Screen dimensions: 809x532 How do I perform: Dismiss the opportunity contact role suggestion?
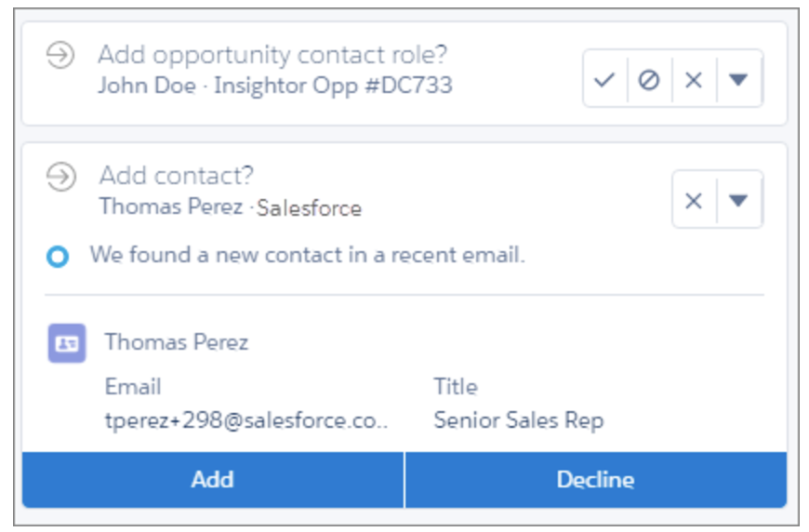click(x=694, y=80)
